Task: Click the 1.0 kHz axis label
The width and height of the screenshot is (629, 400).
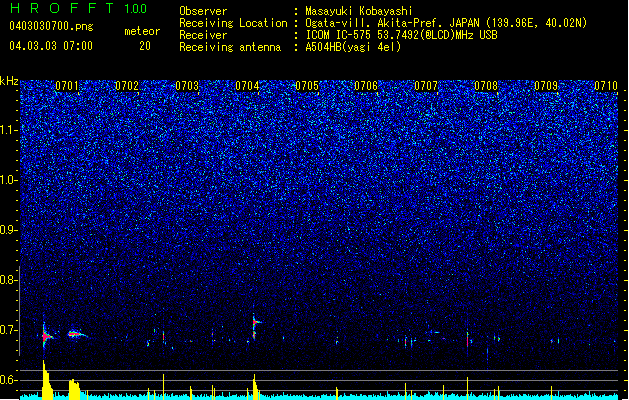Action: tap(8, 180)
